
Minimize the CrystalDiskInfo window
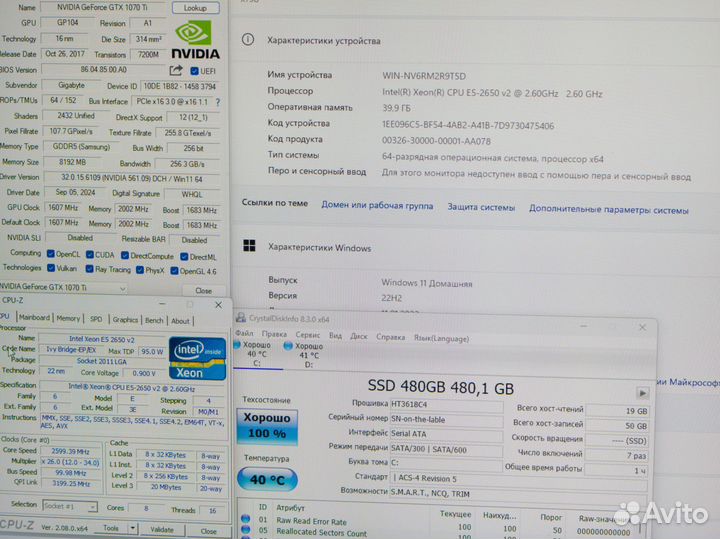click(584, 326)
